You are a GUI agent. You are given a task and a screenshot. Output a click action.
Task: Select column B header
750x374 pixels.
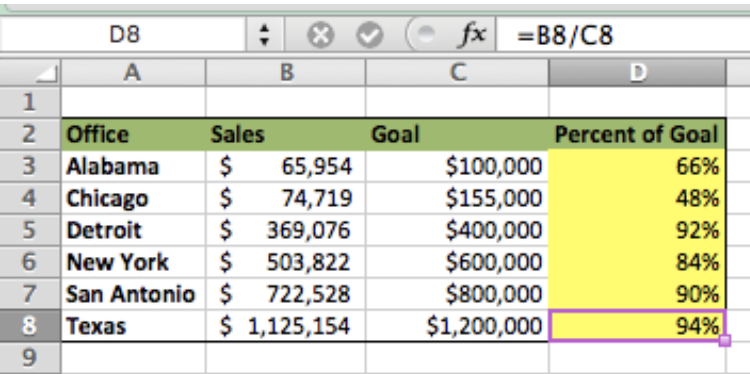(x=286, y=73)
